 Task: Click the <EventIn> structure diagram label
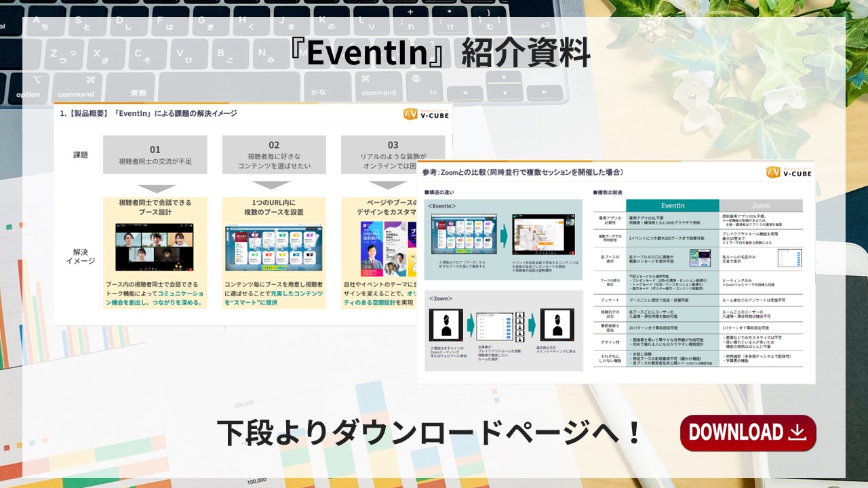(x=442, y=206)
